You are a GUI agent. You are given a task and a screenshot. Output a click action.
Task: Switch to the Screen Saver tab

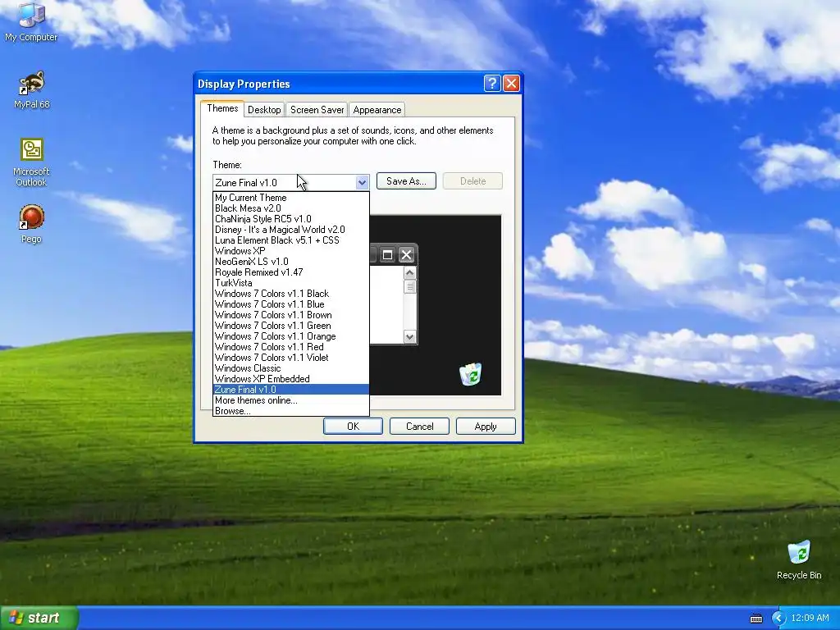point(317,110)
